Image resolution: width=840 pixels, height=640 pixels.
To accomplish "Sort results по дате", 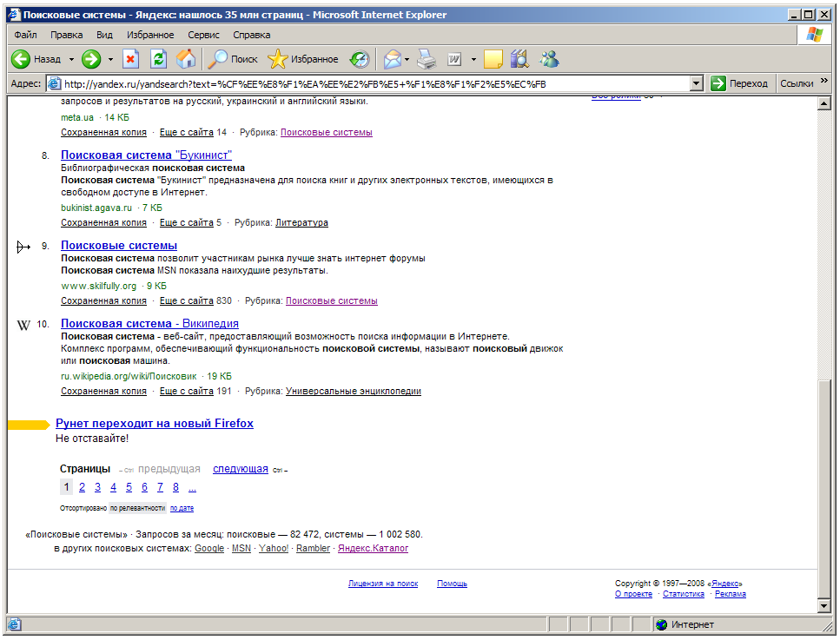I will click(x=182, y=508).
